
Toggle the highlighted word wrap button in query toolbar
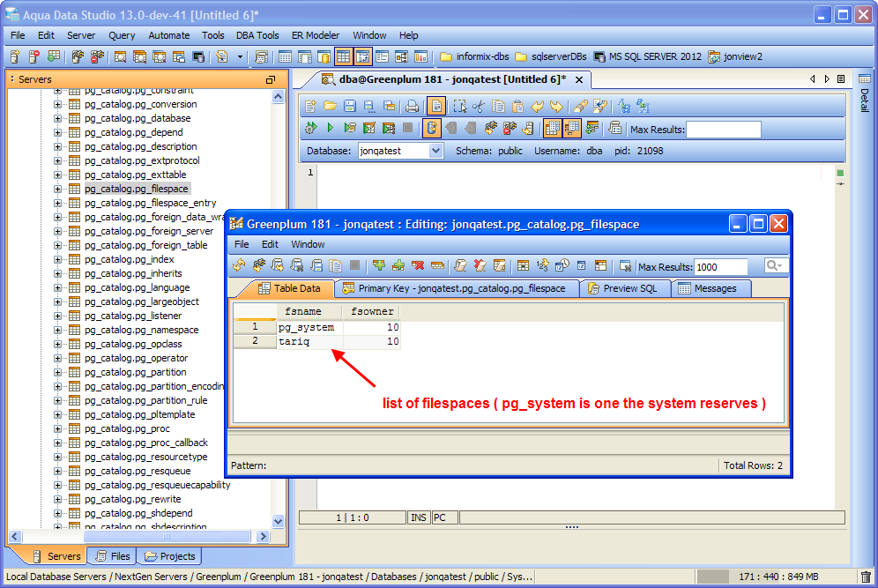(x=436, y=106)
